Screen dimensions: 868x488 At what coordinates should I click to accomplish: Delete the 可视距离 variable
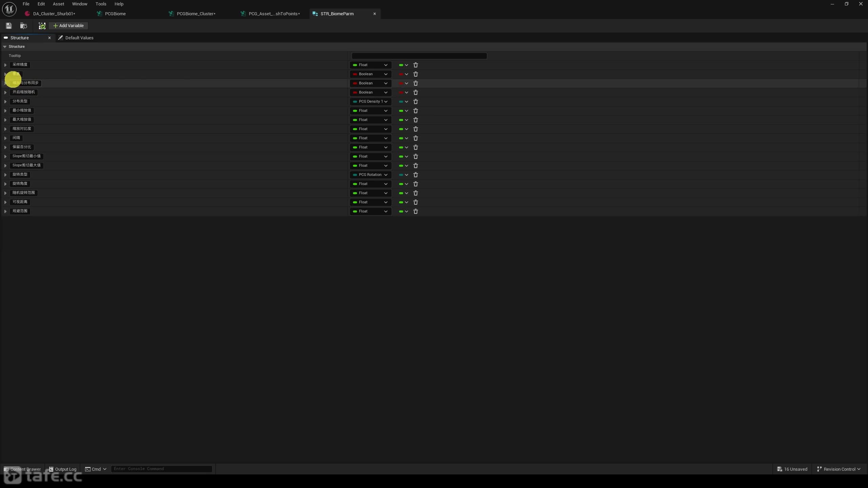point(416,202)
